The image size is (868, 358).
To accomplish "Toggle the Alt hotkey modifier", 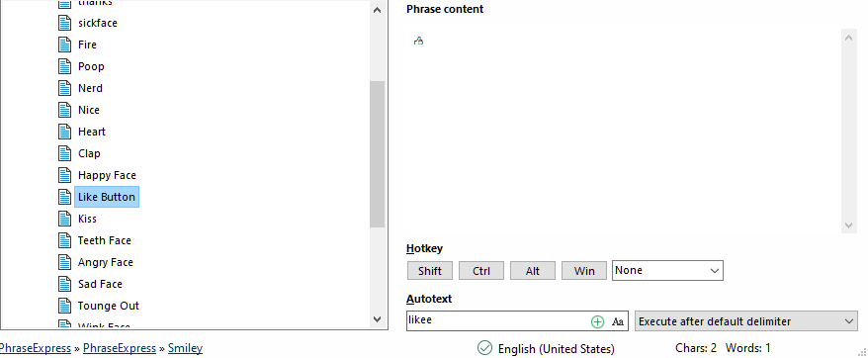I will pos(533,270).
